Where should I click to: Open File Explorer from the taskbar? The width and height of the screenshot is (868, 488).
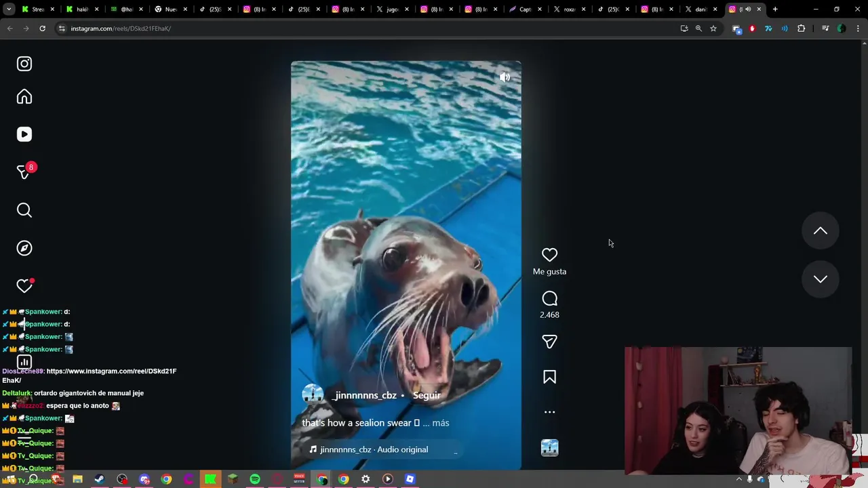point(77,479)
